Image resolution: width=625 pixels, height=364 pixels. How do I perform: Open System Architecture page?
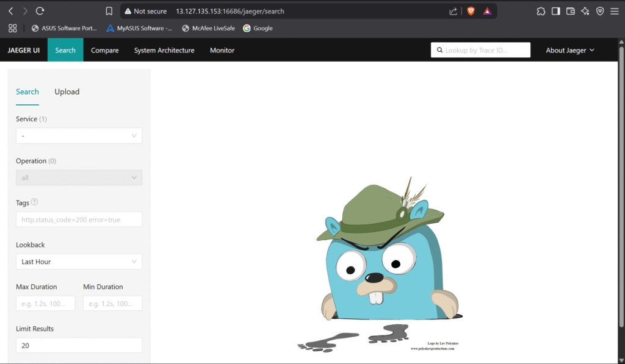coord(164,50)
